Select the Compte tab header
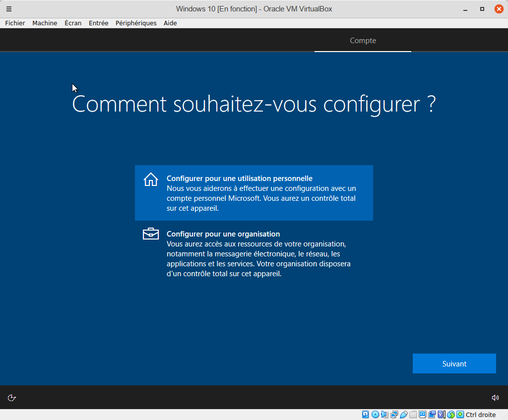This screenshot has width=508, height=420. pyautogui.click(x=363, y=41)
